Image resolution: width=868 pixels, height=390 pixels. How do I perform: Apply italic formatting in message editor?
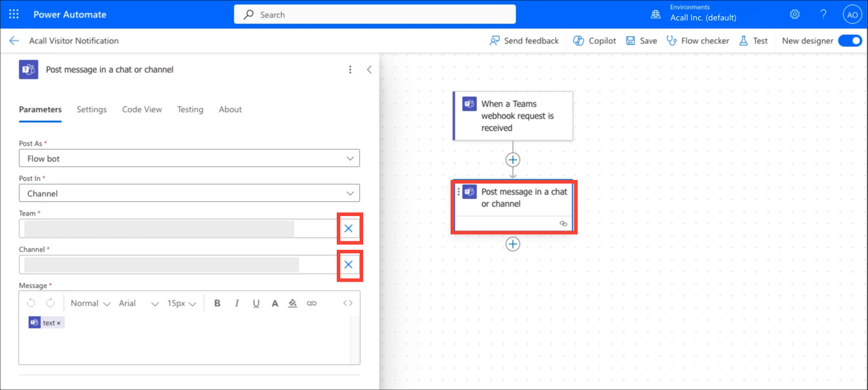click(x=237, y=303)
